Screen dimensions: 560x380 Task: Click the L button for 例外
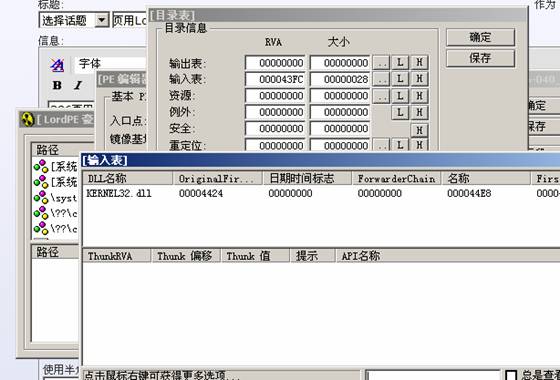[400, 112]
